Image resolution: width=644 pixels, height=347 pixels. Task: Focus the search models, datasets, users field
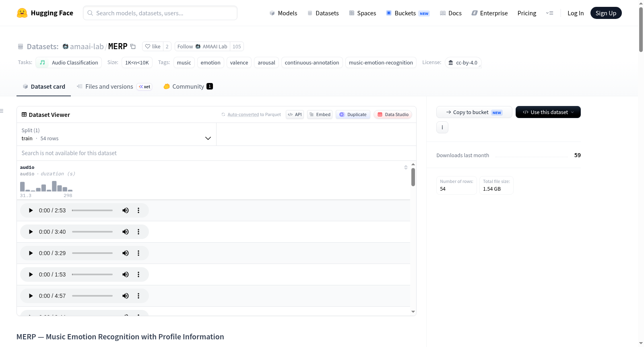(x=160, y=13)
